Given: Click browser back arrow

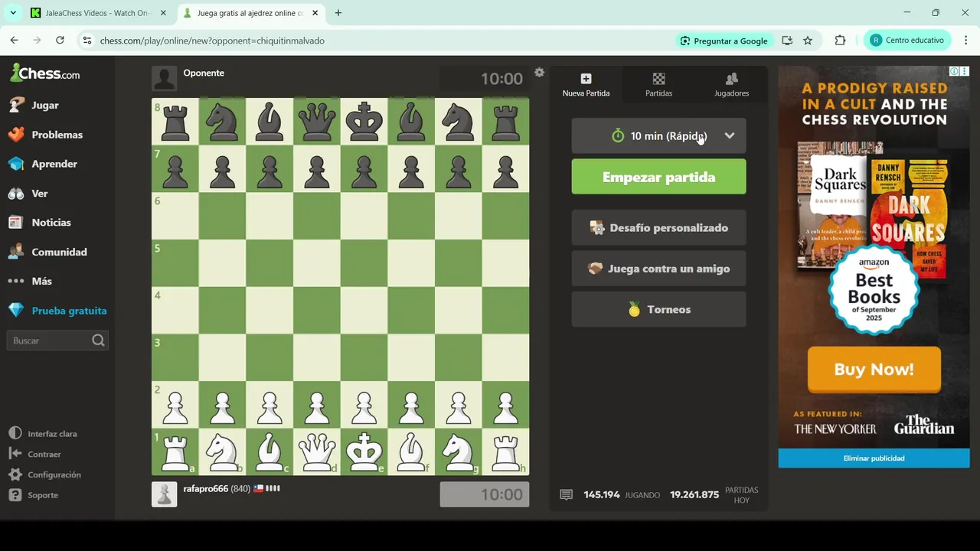Looking at the screenshot, I should (x=15, y=41).
